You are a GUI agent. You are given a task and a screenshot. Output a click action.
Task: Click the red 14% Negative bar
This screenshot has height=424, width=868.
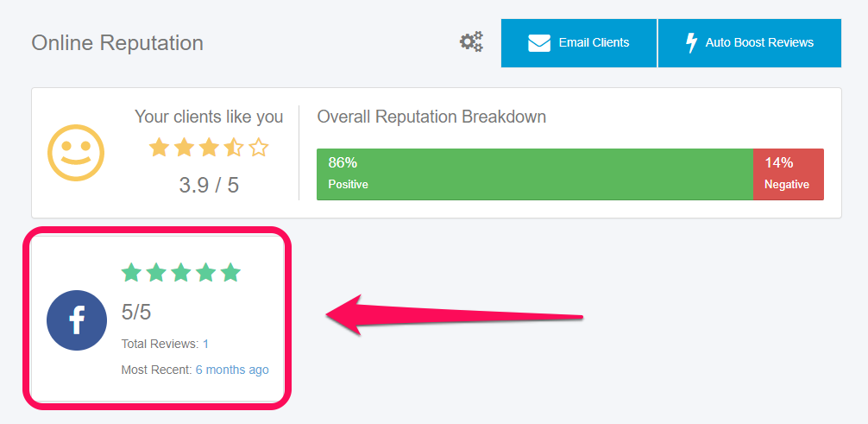(x=789, y=174)
